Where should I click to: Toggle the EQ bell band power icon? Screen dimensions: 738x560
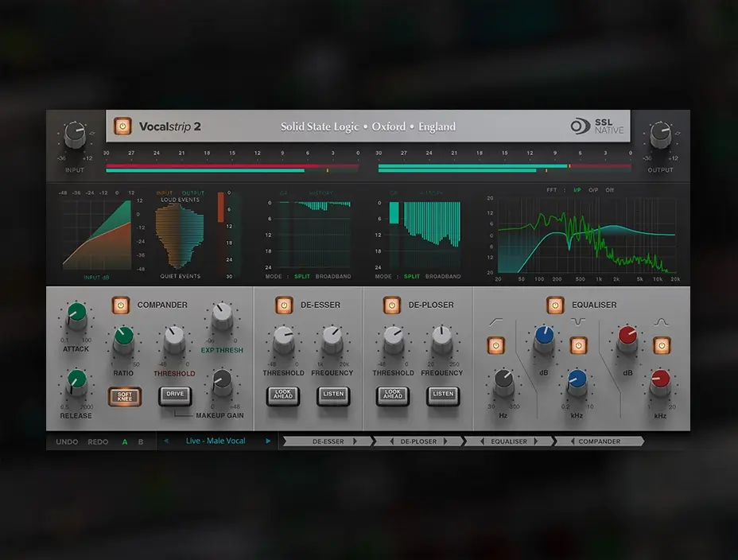click(662, 345)
